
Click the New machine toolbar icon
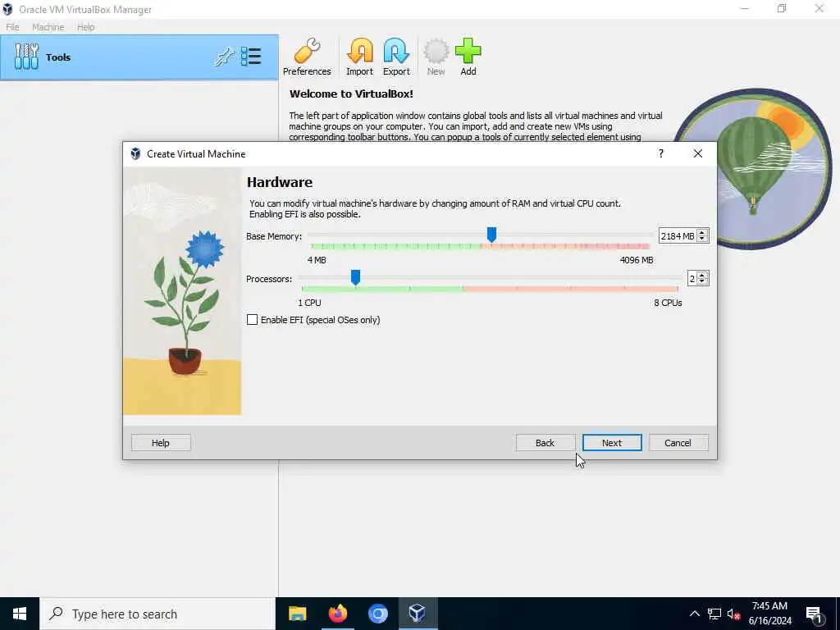[x=436, y=57]
